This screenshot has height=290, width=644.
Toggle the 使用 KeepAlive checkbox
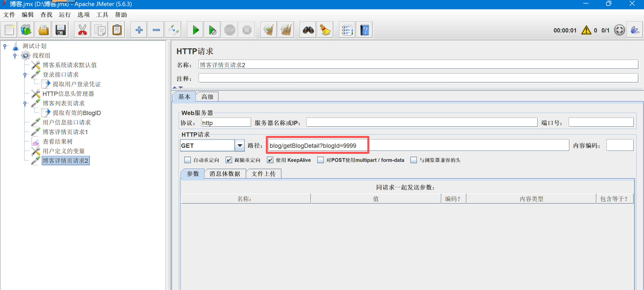pos(270,160)
